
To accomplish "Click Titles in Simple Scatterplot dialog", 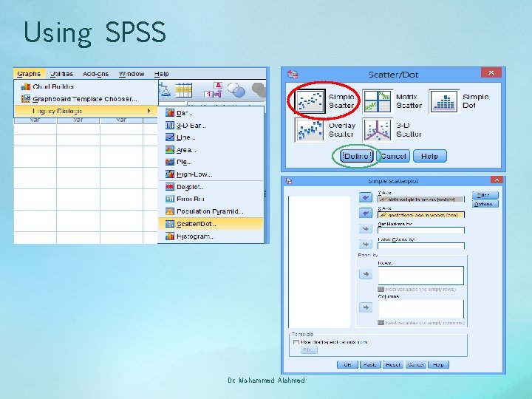I will pos(485,195).
